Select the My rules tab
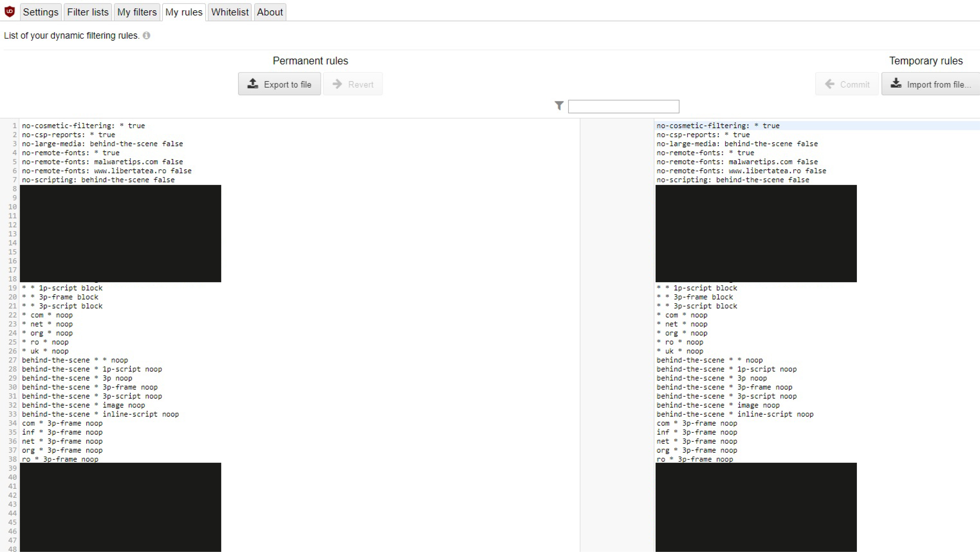This screenshot has width=980, height=552. tap(184, 12)
